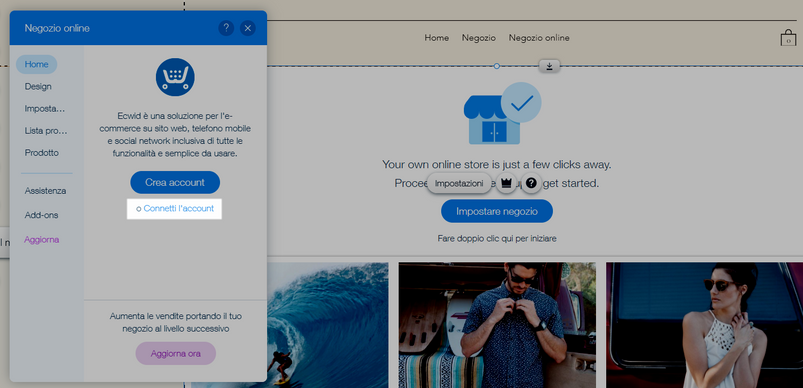Click the crown upgrade icon
Screen dimensions: 803x388
coord(506,183)
